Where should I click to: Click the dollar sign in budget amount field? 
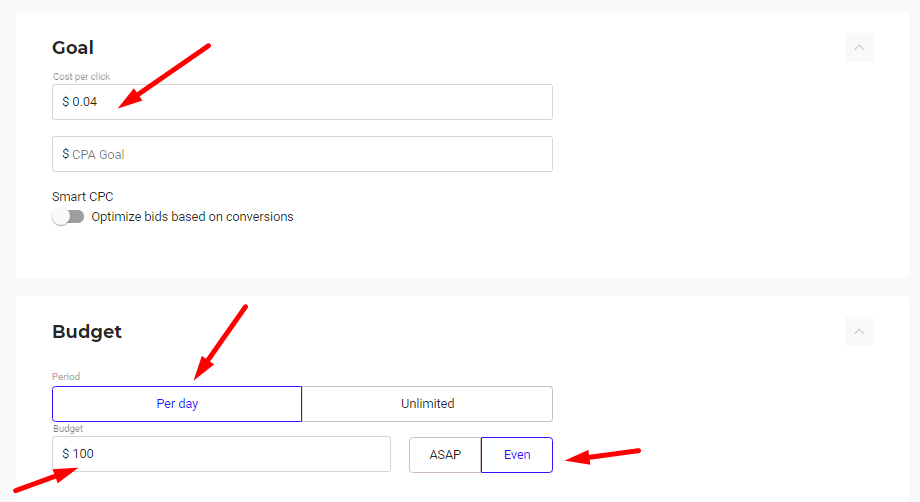tap(65, 454)
